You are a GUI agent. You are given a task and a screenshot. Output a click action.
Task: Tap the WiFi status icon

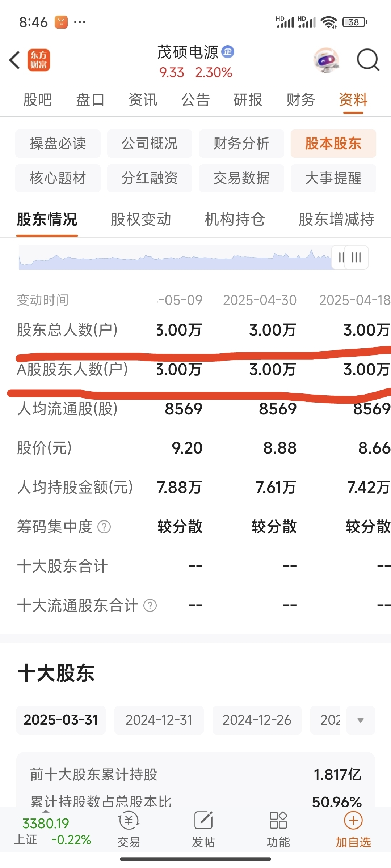click(x=329, y=22)
